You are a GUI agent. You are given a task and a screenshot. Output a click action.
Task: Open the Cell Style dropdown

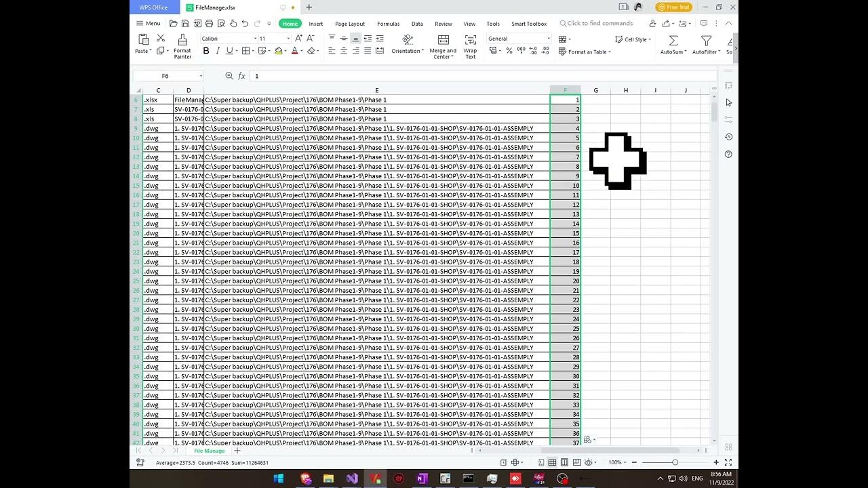coord(633,39)
